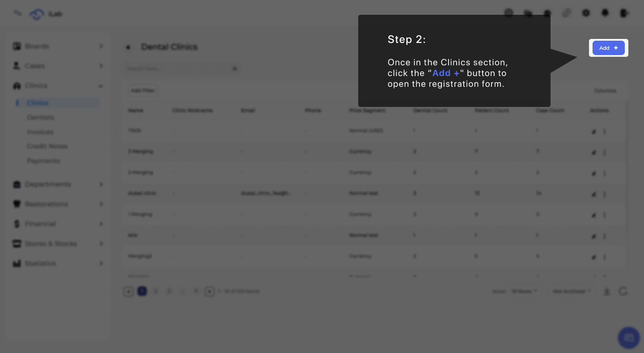Click the Boards sidebar icon
Viewport: 644px width, 353px height.
(17, 46)
